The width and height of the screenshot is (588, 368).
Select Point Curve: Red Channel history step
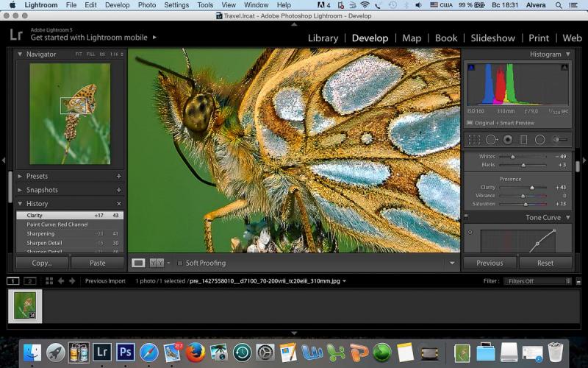click(x=70, y=224)
